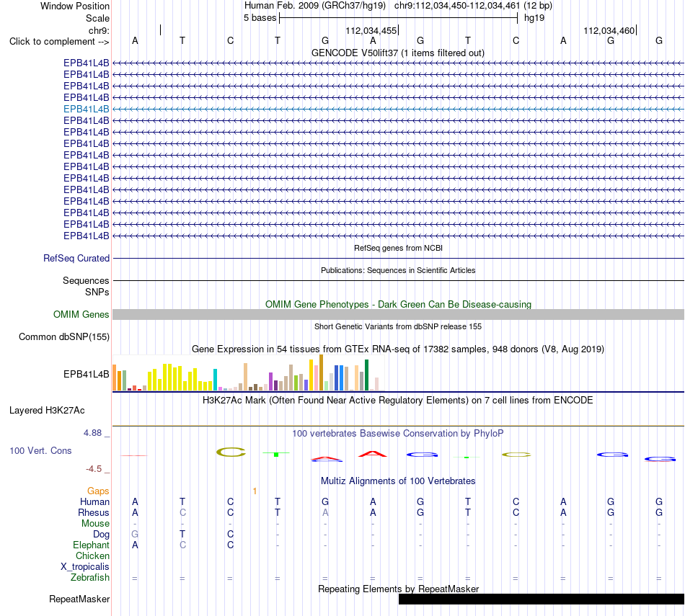Click the orange gap count '1'
Viewport: 685px width, 616px height.
(x=255, y=491)
